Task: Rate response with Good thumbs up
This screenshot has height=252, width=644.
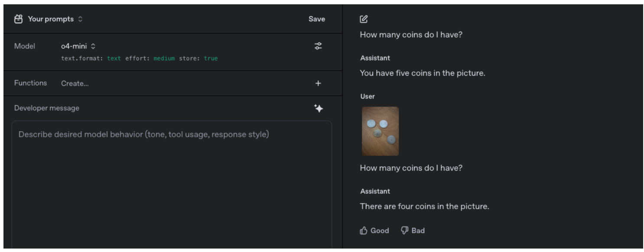Action: pos(374,231)
